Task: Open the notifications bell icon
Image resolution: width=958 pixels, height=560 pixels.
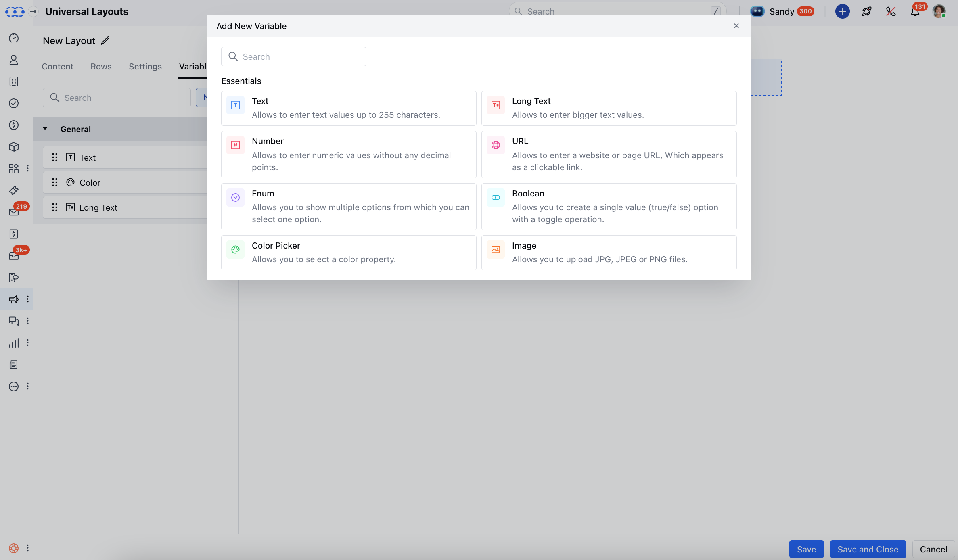Action: pos(915,12)
